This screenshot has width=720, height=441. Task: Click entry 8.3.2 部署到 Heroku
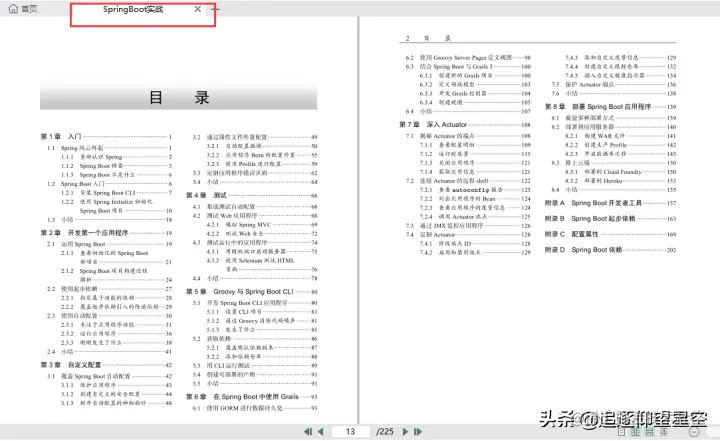tap(620, 181)
